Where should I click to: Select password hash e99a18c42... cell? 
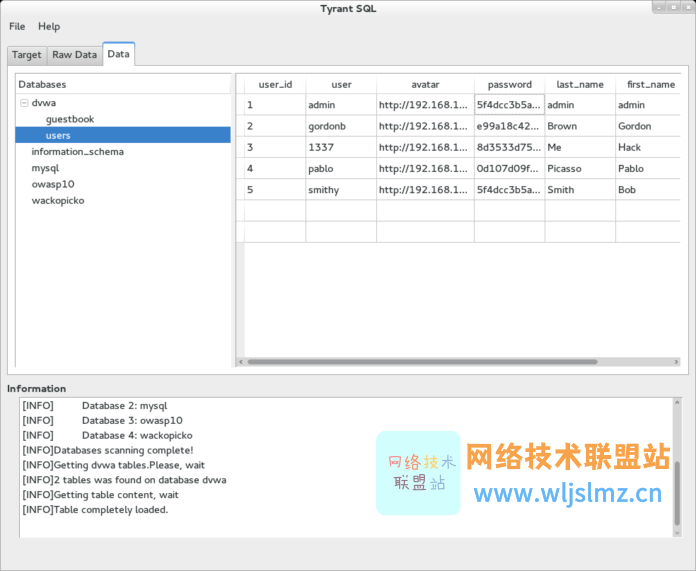(x=510, y=126)
